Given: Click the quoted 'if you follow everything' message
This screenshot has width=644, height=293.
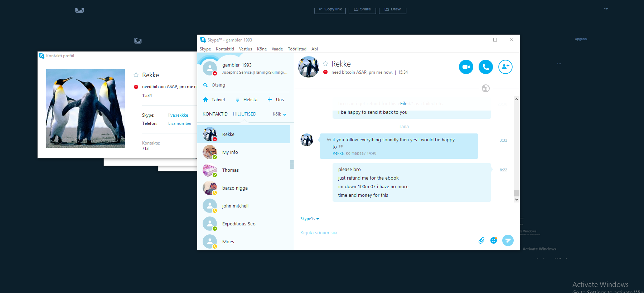Looking at the screenshot, I should [x=399, y=146].
